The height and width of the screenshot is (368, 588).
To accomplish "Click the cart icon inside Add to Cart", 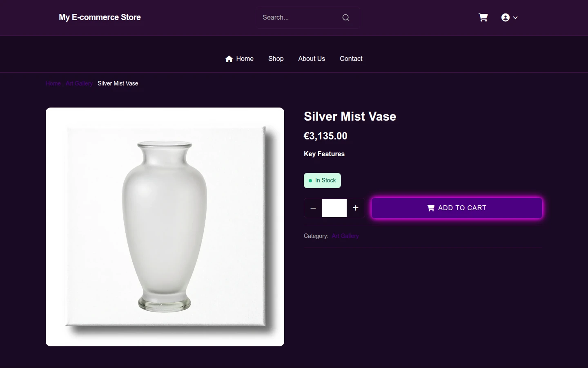I will click(x=431, y=208).
